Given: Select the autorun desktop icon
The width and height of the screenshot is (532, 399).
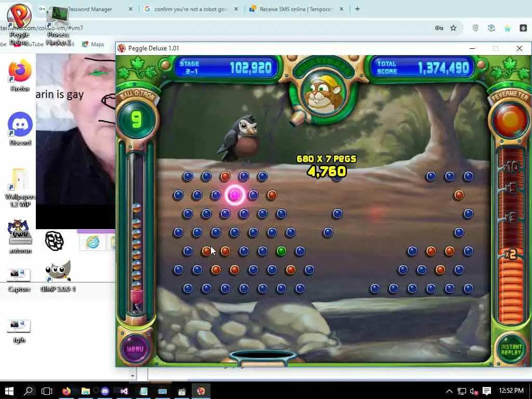Looking at the screenshot, I should (20, 236).
